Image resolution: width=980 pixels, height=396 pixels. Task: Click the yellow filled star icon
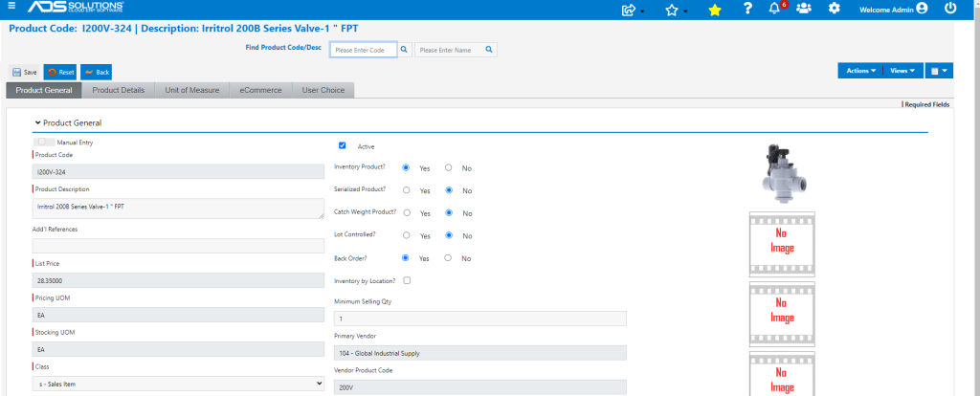click(x=715, y=10)
